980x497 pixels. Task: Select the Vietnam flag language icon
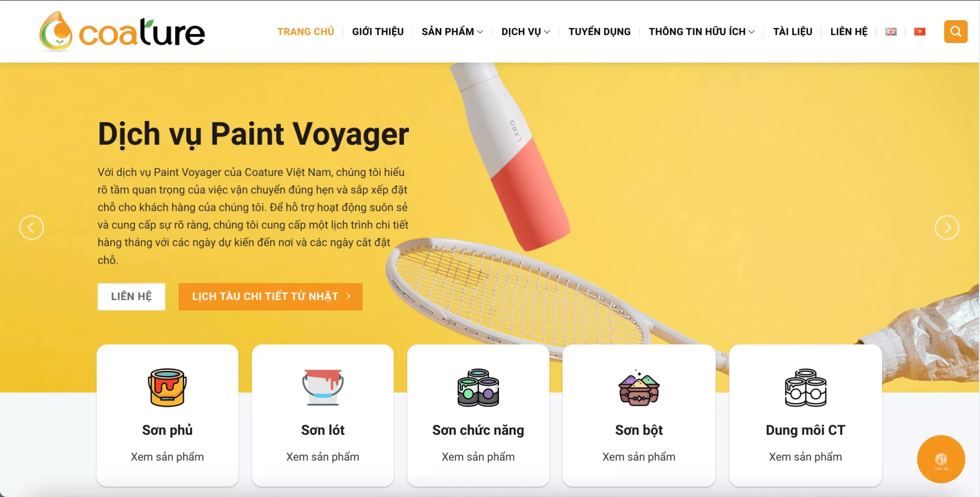[920, 32]
